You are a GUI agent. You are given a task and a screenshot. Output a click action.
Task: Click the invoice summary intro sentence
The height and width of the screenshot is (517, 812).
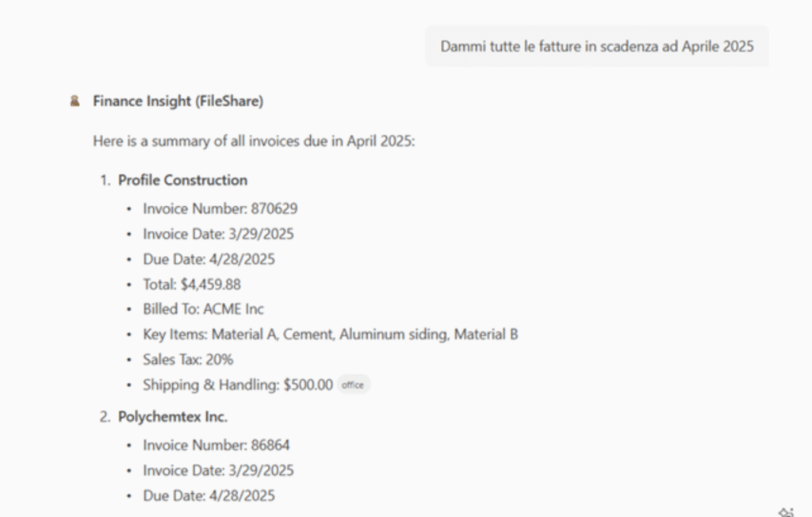point(254,141)
